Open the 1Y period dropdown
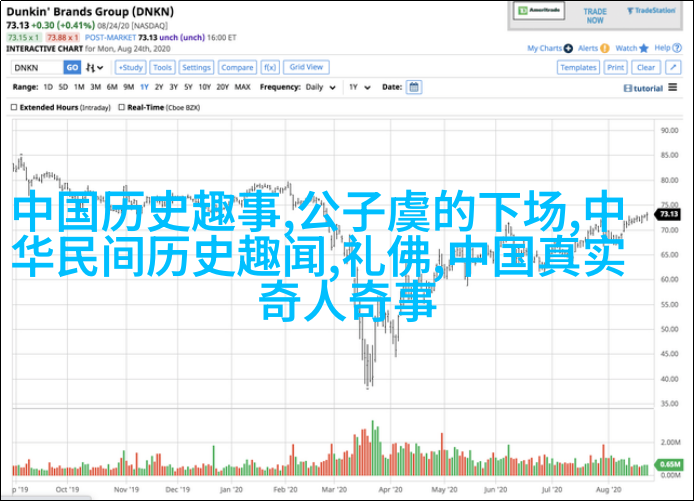The image size is (695, 502). 359,87
